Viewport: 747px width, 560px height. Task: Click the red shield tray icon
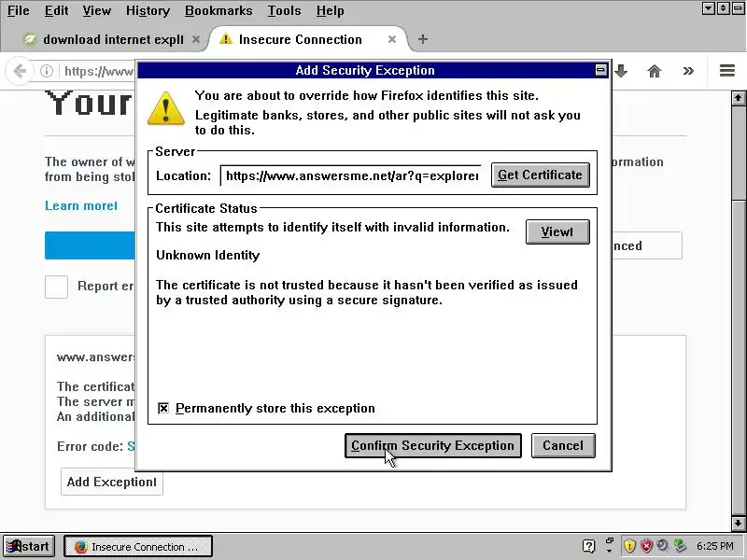click(646, 546)
